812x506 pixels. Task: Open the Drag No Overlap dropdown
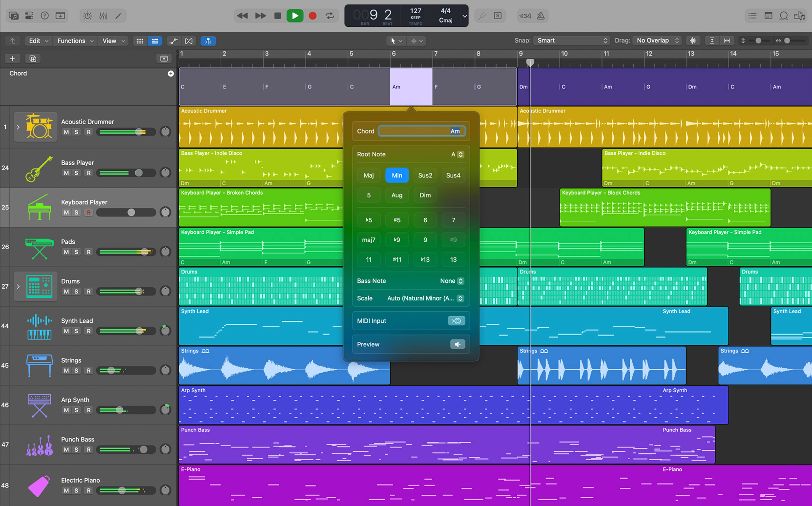coord(657,41)
